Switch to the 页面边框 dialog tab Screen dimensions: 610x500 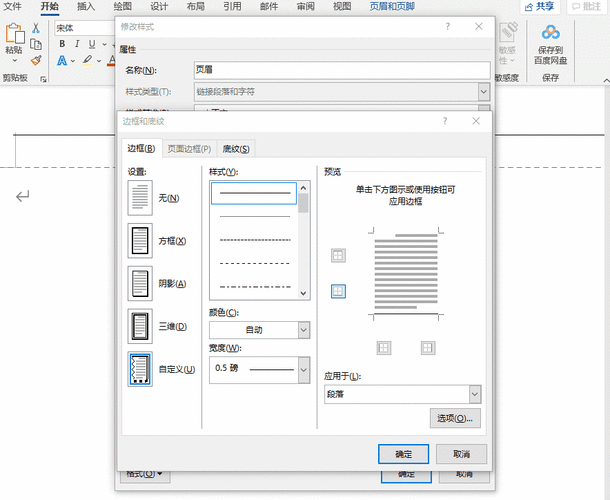coord(189,149)
